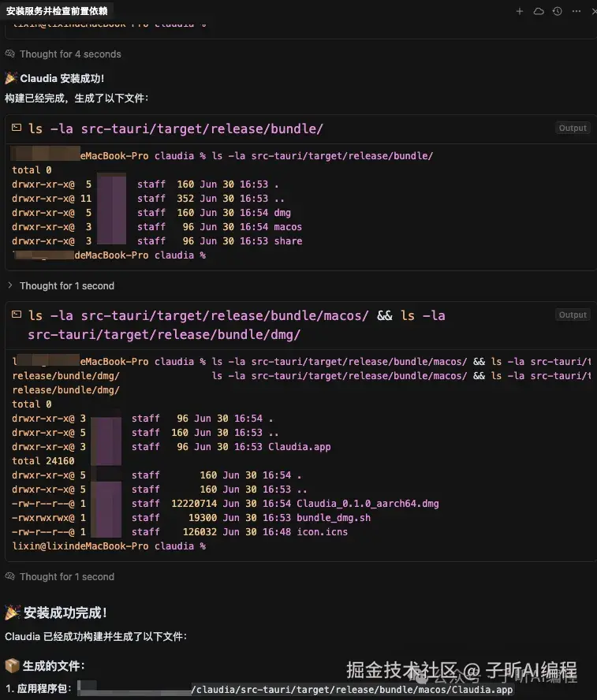
Task: Click Output button of the first command block
Action: (x=573, y=128)
